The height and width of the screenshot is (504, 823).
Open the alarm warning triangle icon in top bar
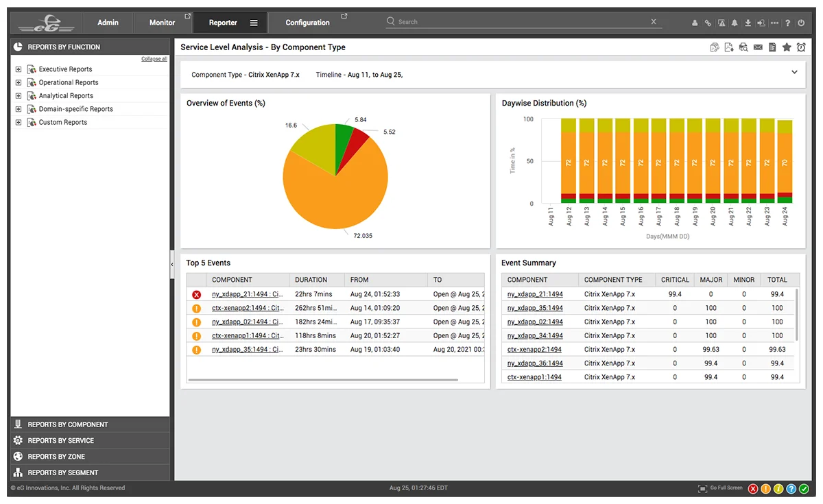tap(721, 23)
